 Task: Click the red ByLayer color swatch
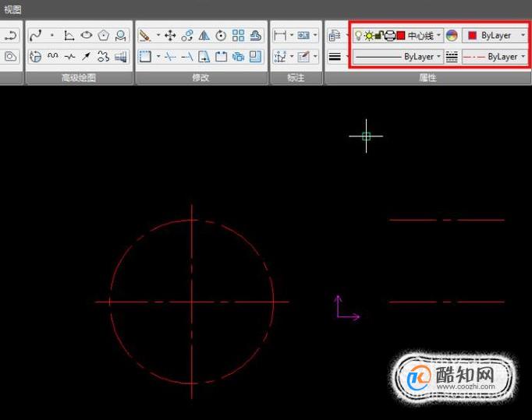(472, 35)
